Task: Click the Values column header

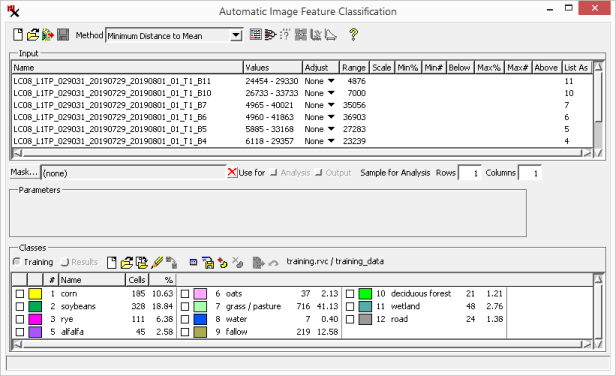Action: pyautogui.click(x=273, y=68)
